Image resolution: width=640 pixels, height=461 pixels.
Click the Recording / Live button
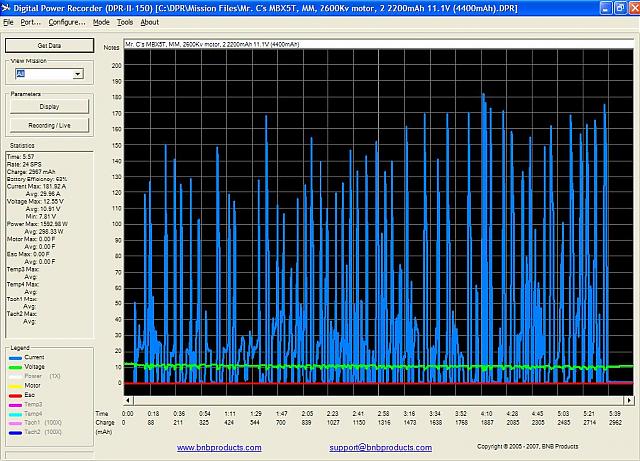point(48,125)
